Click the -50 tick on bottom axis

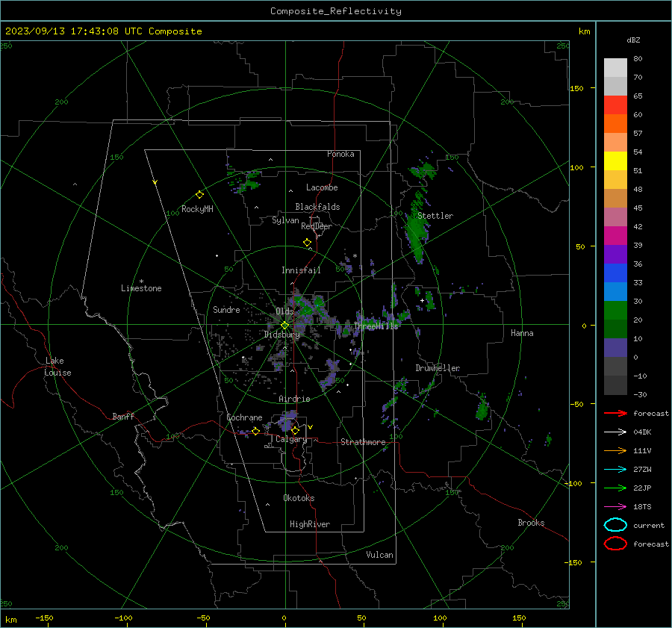(x=203, y=618)
